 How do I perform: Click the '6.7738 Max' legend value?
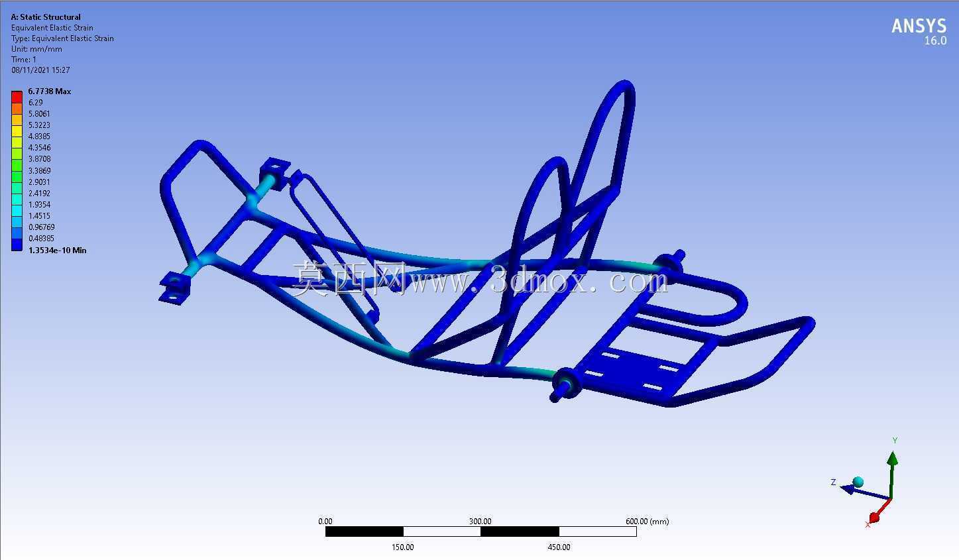point(49,91)
